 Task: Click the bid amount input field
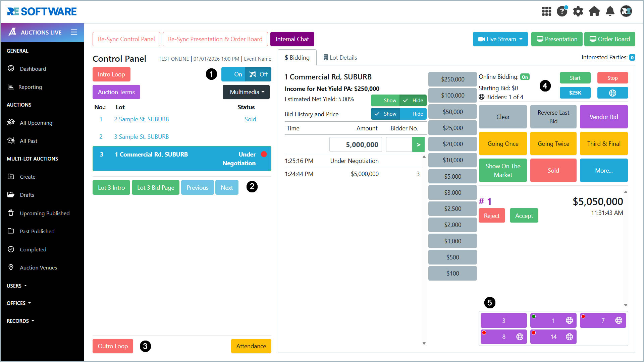[x=356, y=144]
